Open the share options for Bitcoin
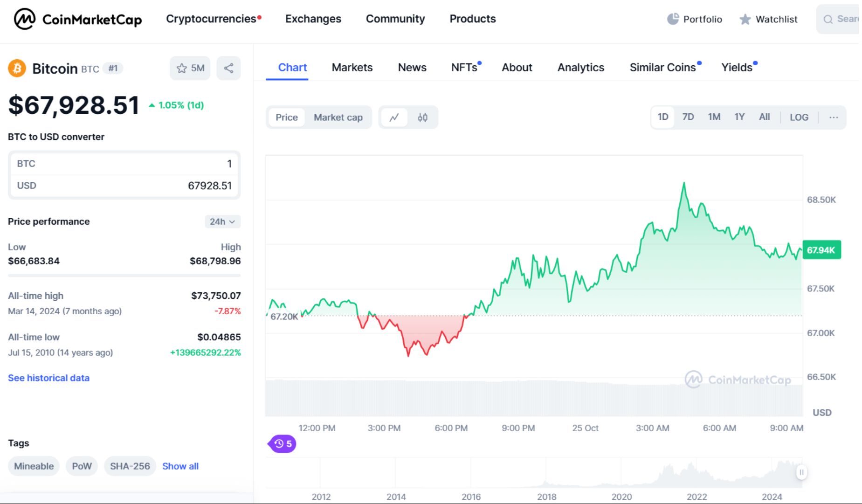 228,68
